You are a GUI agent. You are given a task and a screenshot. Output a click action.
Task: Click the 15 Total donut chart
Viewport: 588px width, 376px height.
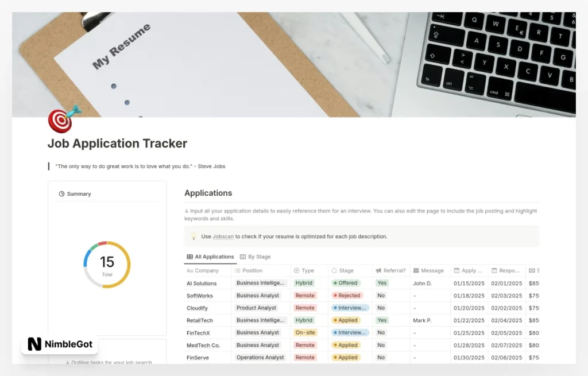107,265
